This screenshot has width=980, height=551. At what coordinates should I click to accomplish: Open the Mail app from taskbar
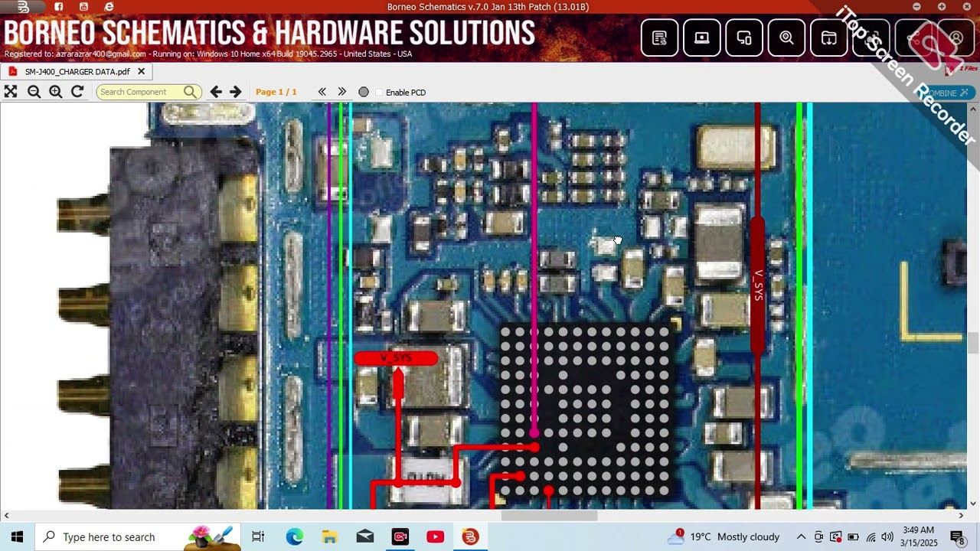pyautogui.click(x=365, y=536)
